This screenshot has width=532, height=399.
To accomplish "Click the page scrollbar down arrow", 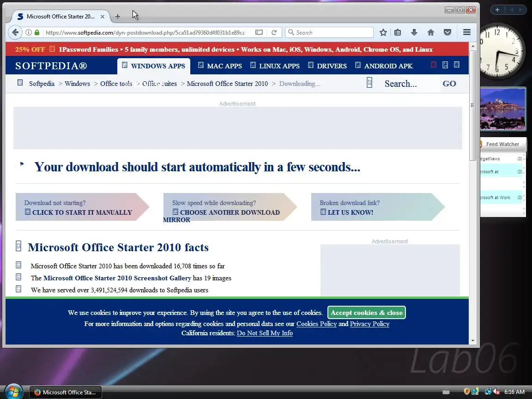I will [x=472, y=341].
